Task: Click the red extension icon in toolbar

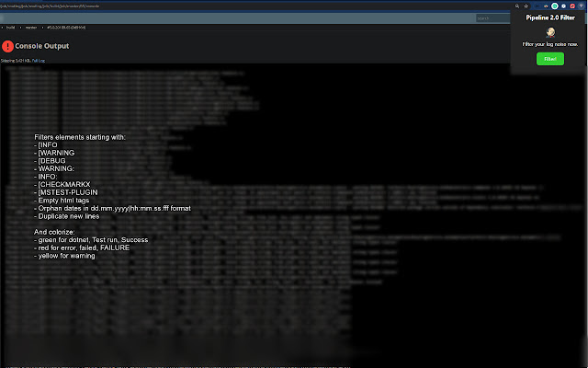Action: (572, 6)
